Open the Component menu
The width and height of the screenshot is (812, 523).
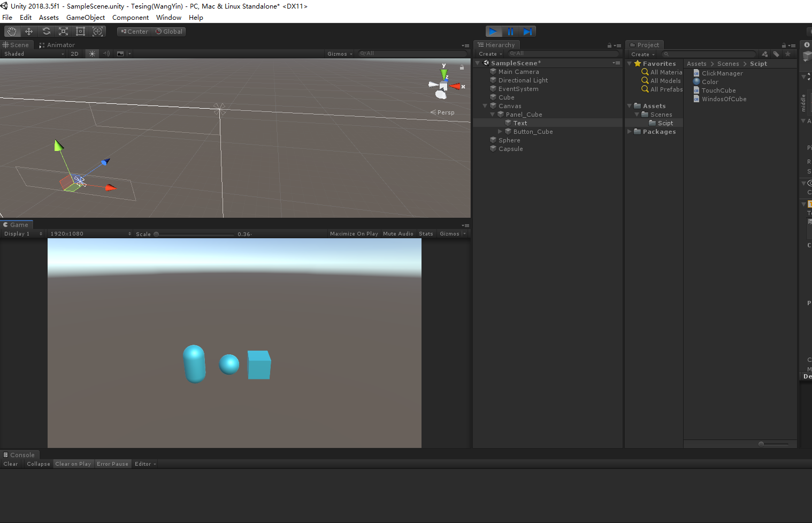[x=131, y=17]
